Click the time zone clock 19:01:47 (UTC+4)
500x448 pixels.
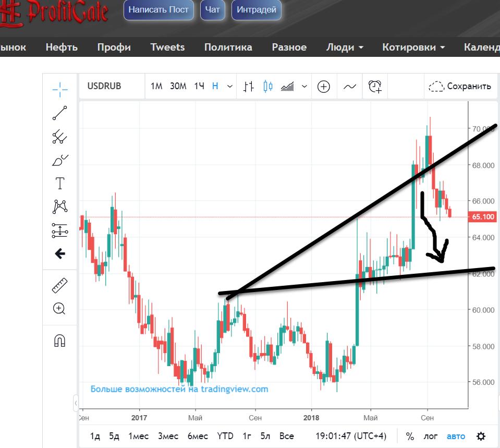point(351,436)
